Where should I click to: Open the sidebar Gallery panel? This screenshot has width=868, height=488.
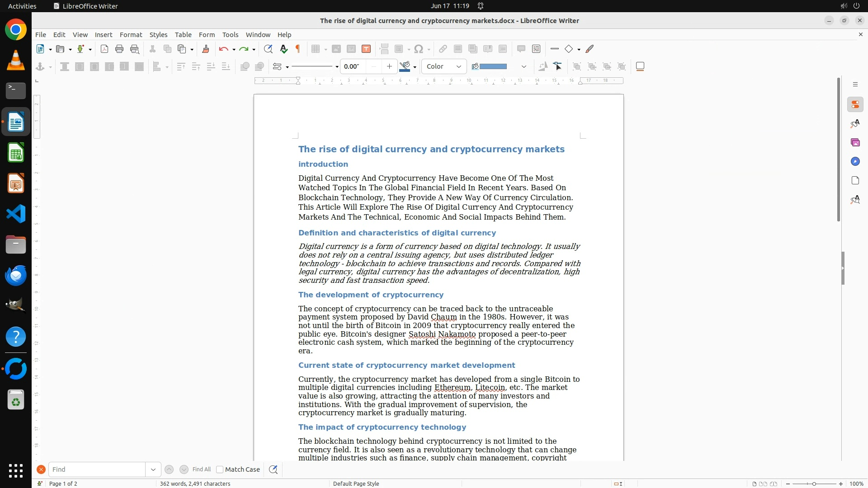pyautogui.click(x=855, y=143)
